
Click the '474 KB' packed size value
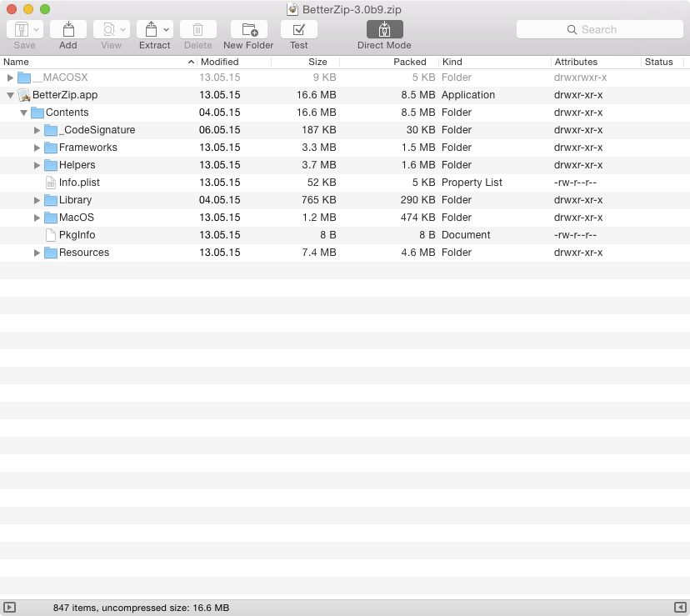[x=417, y=218]
